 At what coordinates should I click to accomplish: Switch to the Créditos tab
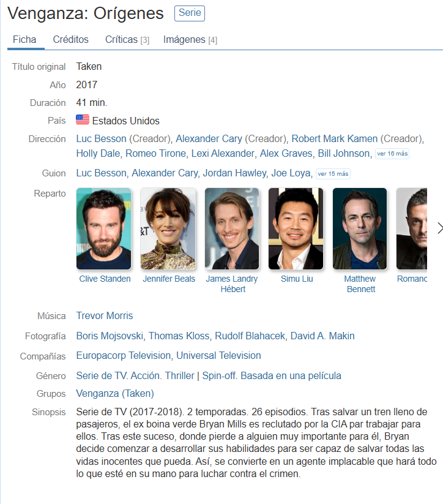pos(71,40)
